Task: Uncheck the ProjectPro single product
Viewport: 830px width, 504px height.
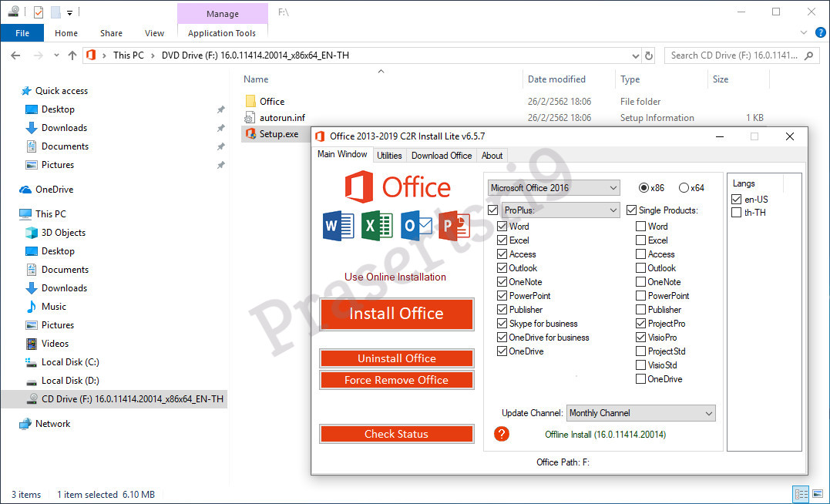Action: (x=640, y=324)
